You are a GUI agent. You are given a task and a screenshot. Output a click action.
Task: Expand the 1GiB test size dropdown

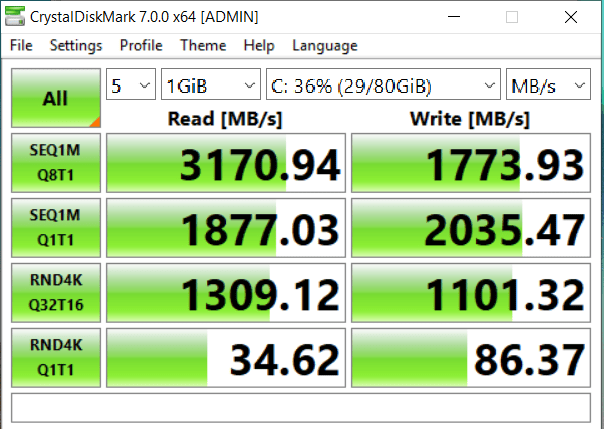(211, 84)
